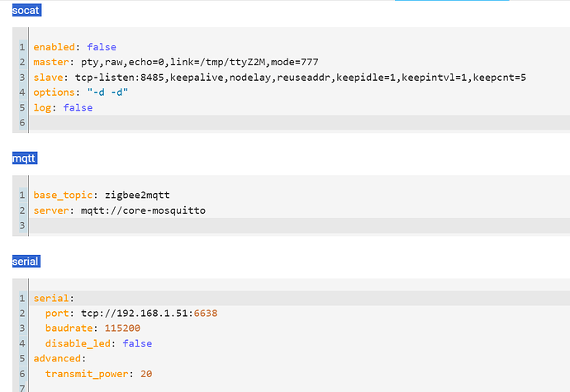Place cursor on the 'enabled: false' line

pos(63,47)
